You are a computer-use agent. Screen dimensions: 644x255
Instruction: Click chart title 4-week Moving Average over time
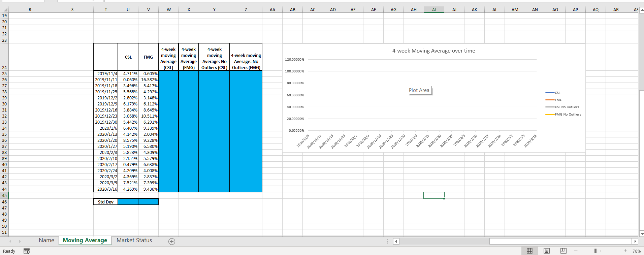(x=433, y=51)
